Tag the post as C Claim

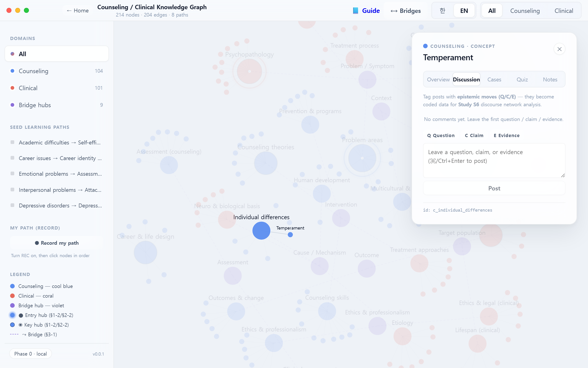coord(474,135)
